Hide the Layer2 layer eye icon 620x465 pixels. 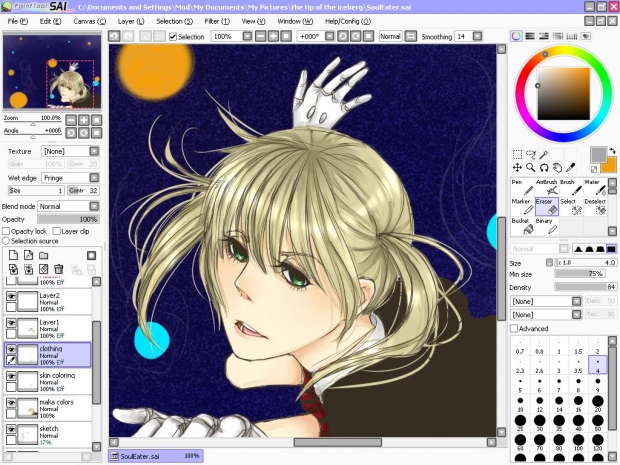(x=11, y=296)
